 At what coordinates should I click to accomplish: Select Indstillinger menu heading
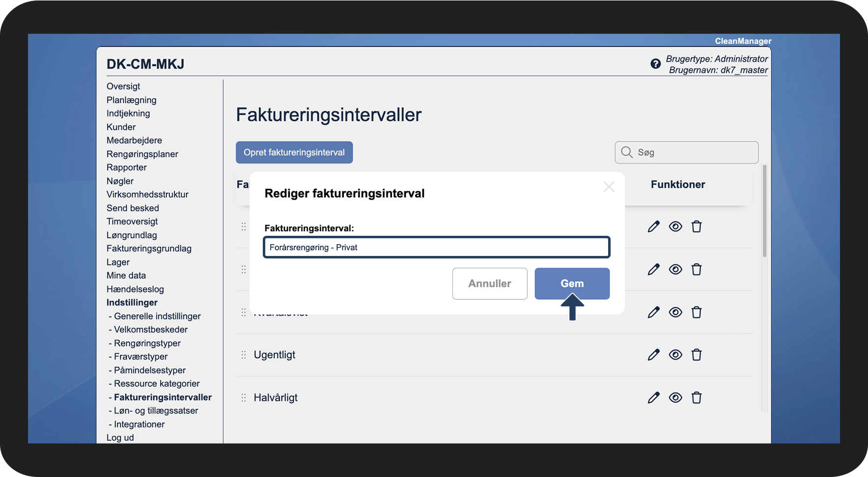pyautogui.click(x=132, y=303)
